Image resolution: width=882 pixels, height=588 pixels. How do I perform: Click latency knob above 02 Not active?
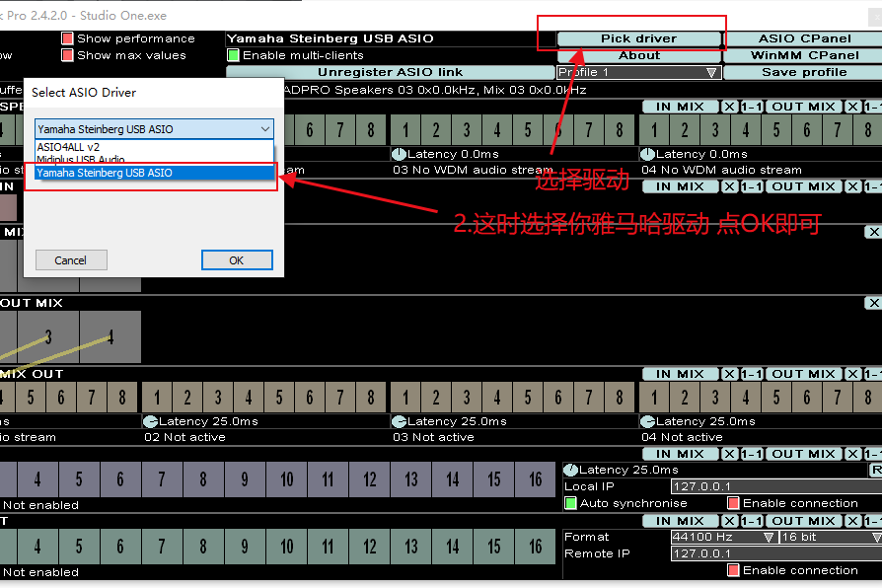click(151, 421)
